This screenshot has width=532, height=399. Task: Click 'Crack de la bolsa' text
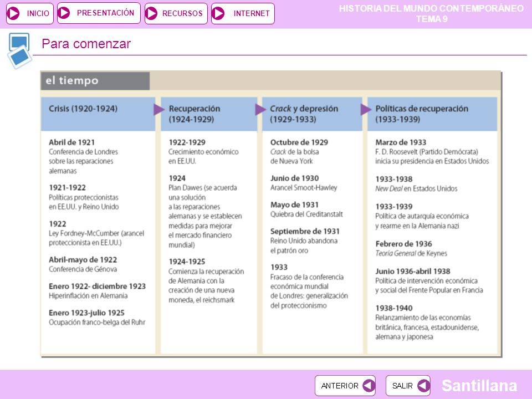(294, 152)
